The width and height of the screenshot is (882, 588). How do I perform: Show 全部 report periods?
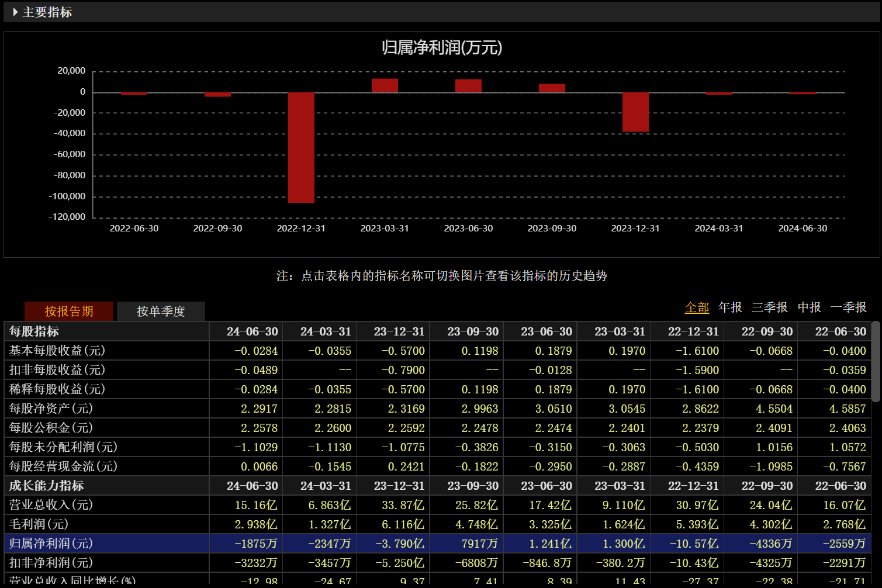pos(697,307)
